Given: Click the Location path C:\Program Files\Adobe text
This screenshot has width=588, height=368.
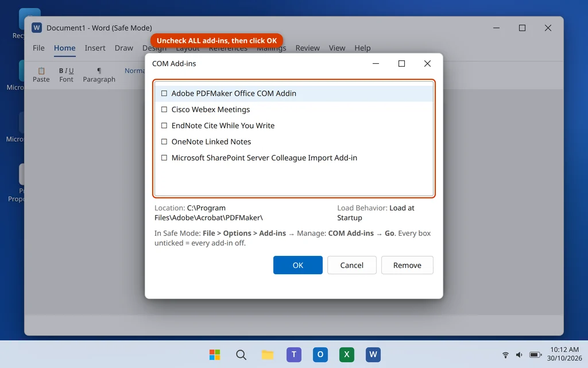Looking at the screenshot, I should (208, 213).
